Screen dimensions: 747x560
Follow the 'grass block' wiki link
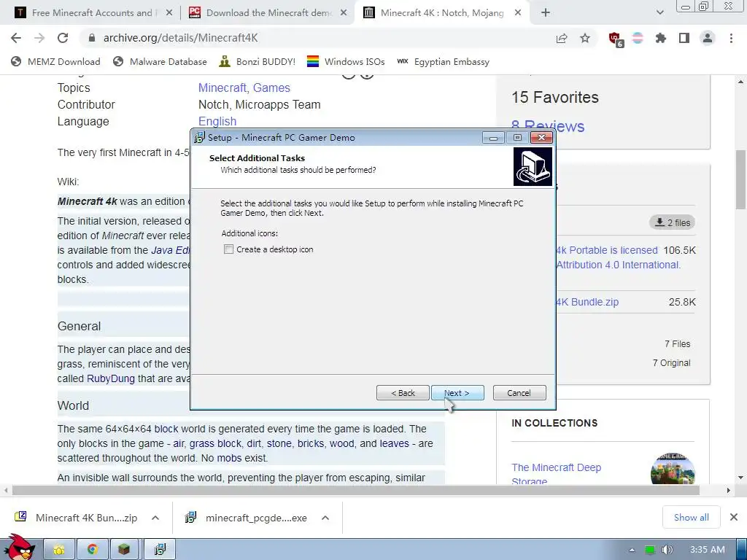pos(215,443)
